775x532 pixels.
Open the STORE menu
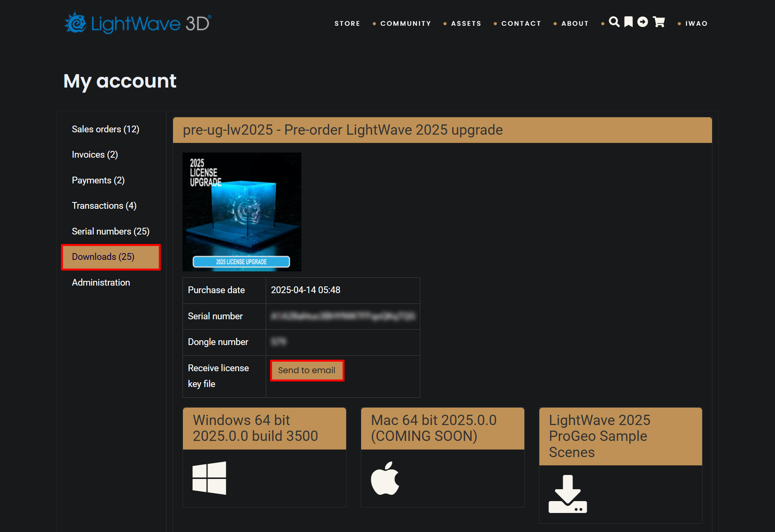pos(347,23)
